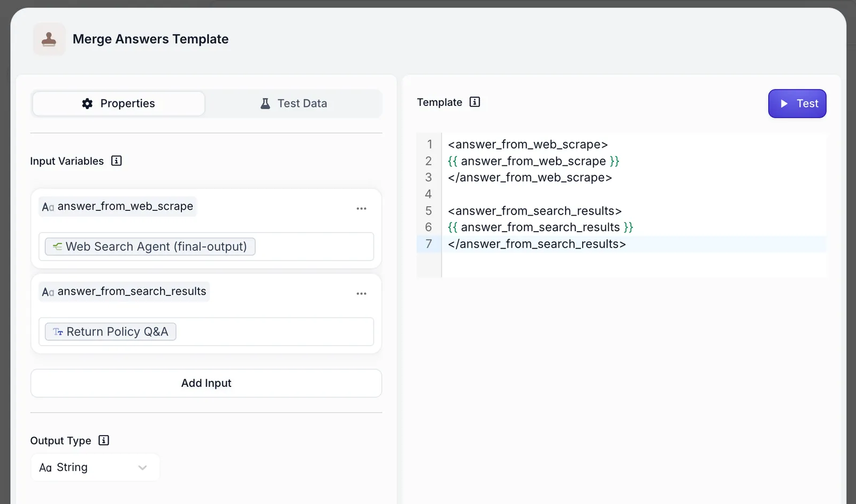Click the info icon next to Template
The height and width of the screenshot is (504, 856).
475,102
